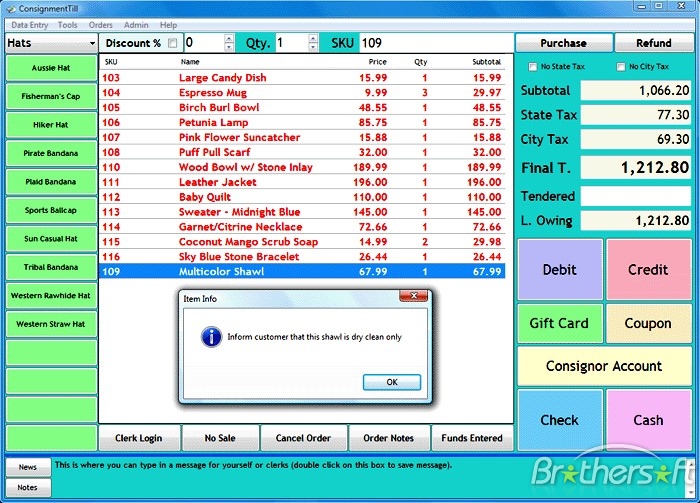
Task: Enable the No City Tax checkbox
Action: (621, 67)
